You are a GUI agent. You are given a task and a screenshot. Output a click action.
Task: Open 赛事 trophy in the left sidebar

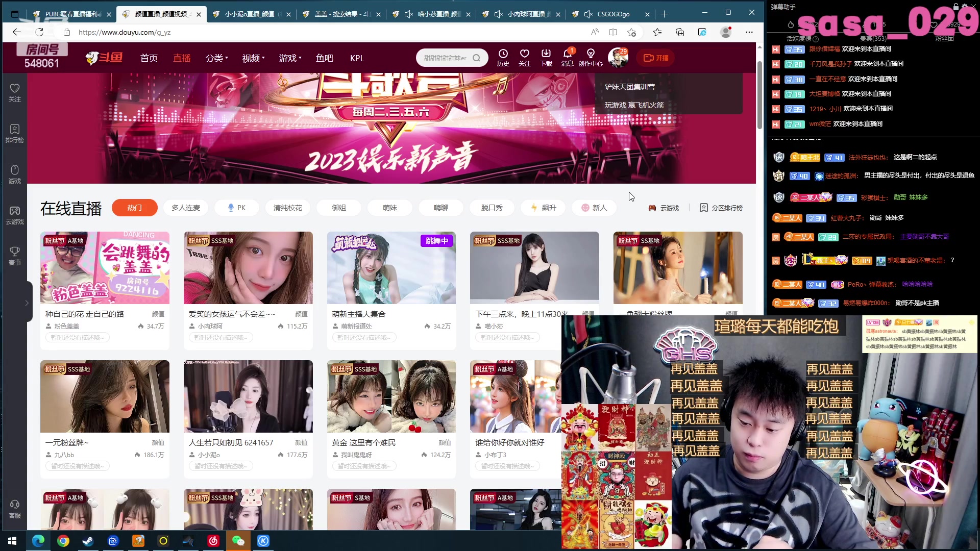pyautogui.click(x=15, y=256)
